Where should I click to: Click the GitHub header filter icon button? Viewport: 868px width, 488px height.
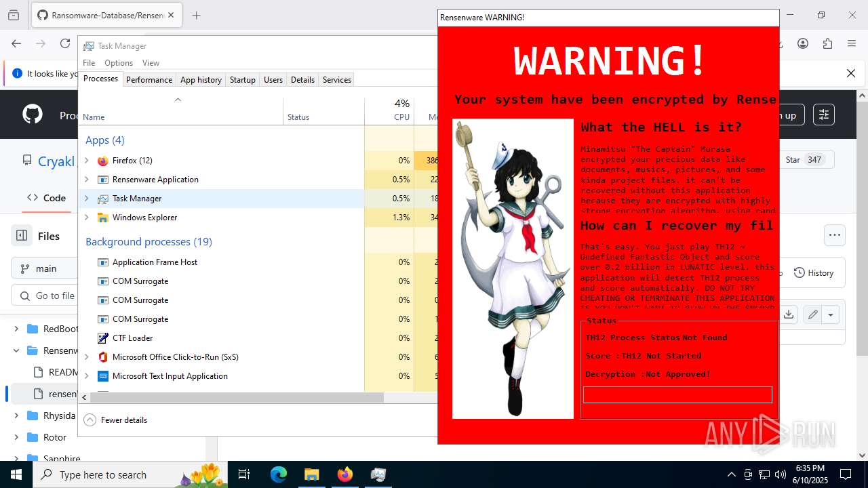(x=824, y=115)
